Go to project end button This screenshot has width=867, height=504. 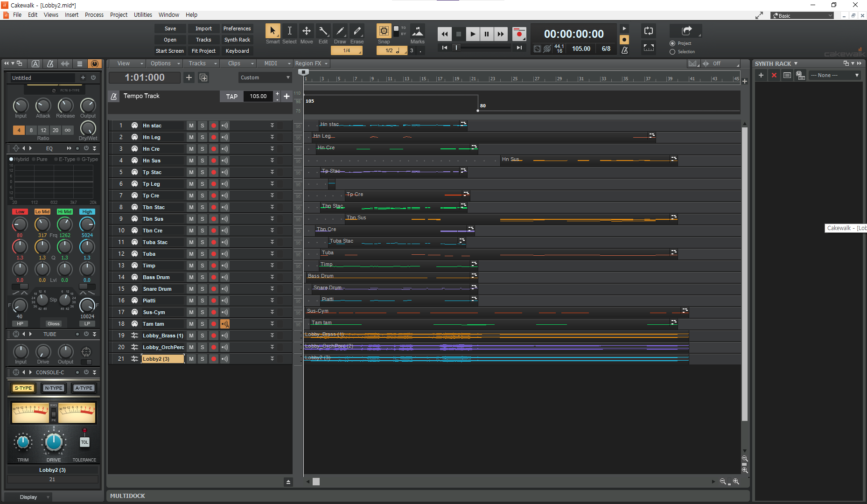click(x=519, y=48)
